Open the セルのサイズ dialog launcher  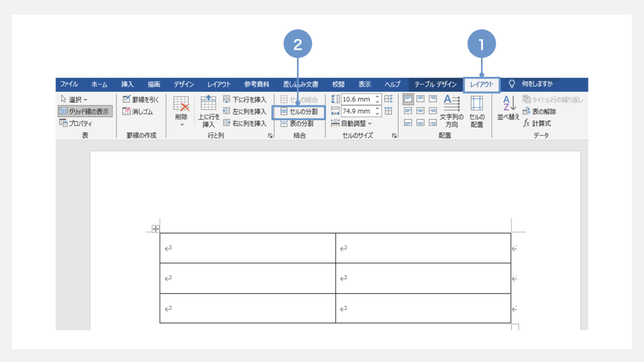coord(394,136)
